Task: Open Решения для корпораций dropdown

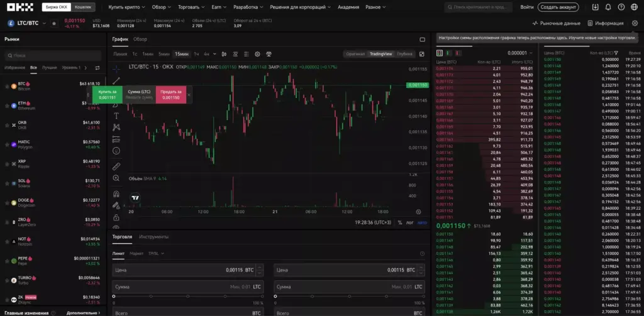Action: [301, 7]
